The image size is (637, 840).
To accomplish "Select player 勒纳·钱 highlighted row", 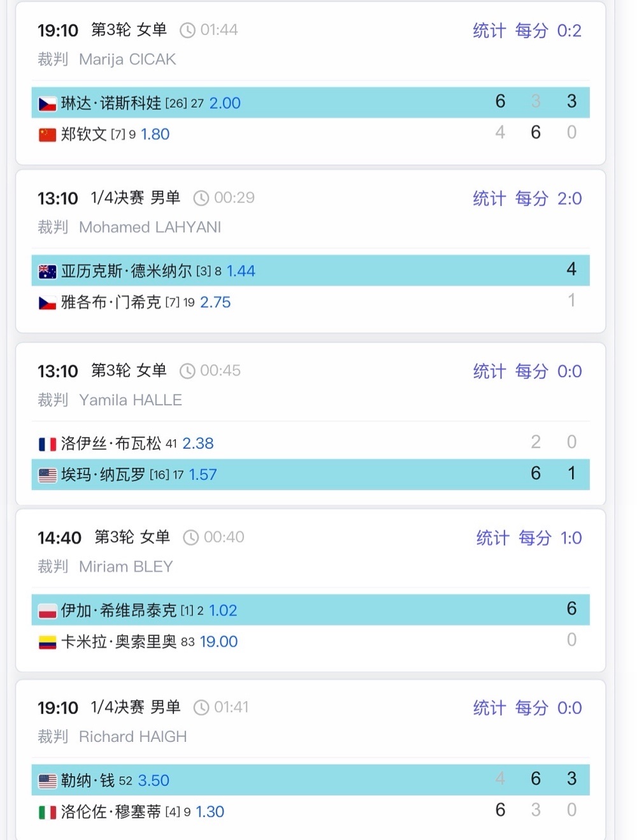I will click(310, 780).
